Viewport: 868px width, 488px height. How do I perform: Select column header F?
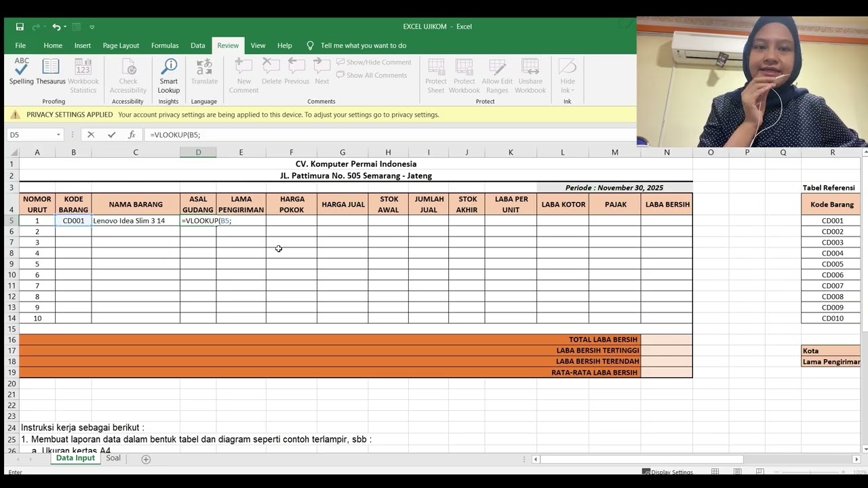[x=292, y=152]
